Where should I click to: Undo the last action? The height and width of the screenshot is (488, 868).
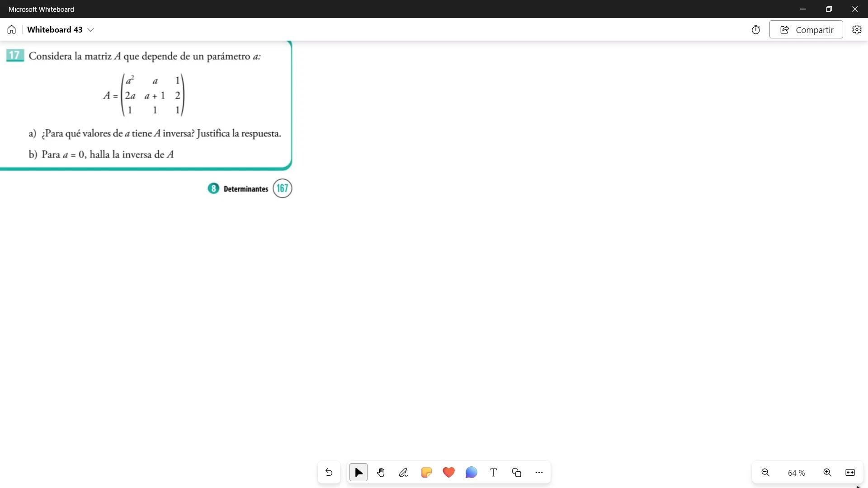click(x=329, y=473)
